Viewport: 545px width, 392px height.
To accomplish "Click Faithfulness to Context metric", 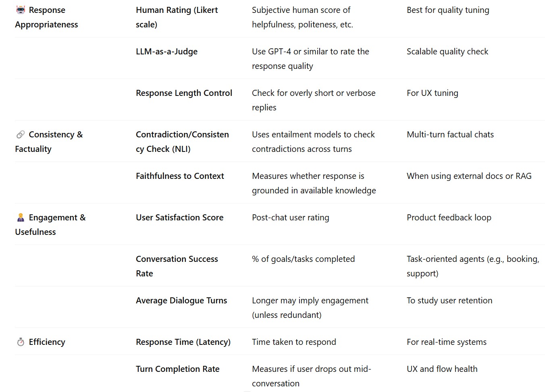I will [180, 176].
